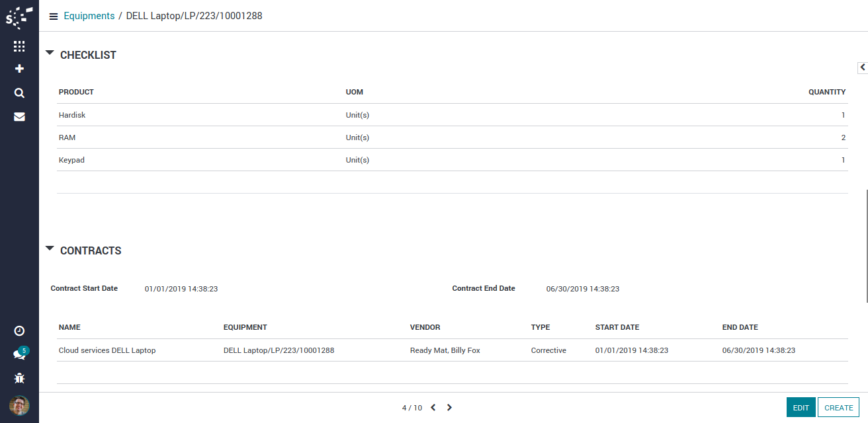Toggle the hamburger menu icon
This screenshot has width=868, height=423.
pos(54,17)
